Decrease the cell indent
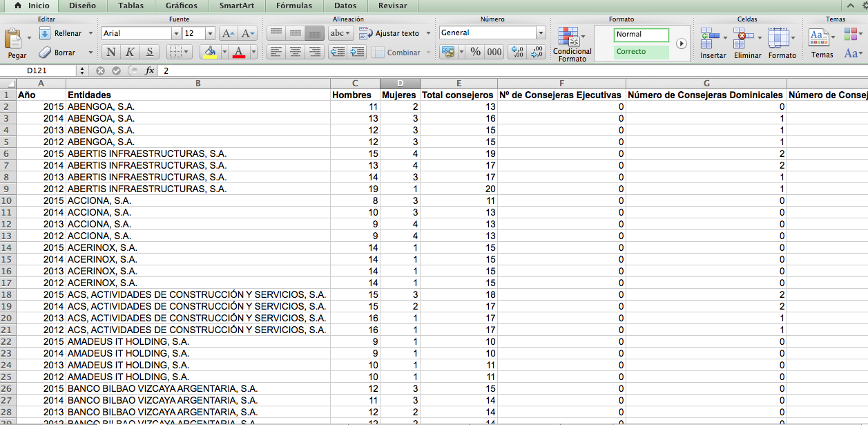This screenshot has width=868, height=425. 338,52
